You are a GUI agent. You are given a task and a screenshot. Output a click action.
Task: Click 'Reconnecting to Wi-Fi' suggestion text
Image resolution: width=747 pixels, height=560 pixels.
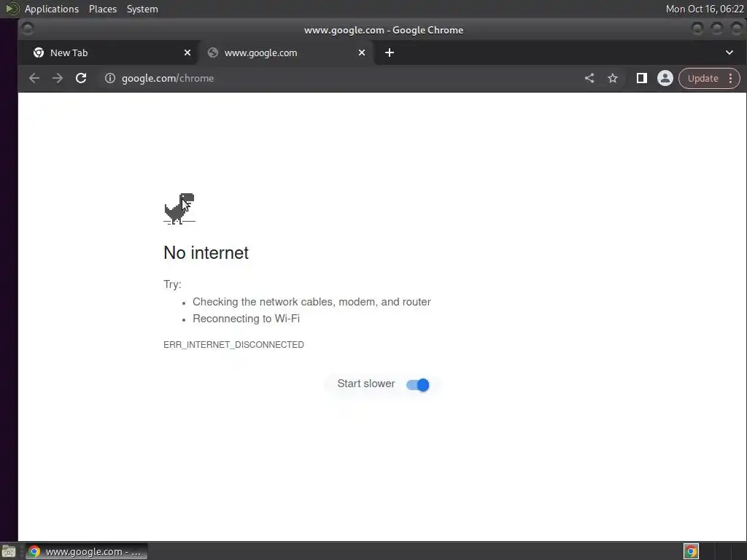tap(246, 319)
